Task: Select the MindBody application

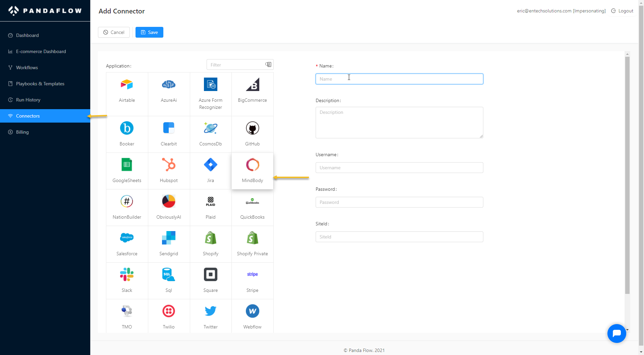Action: click(253, 171)
